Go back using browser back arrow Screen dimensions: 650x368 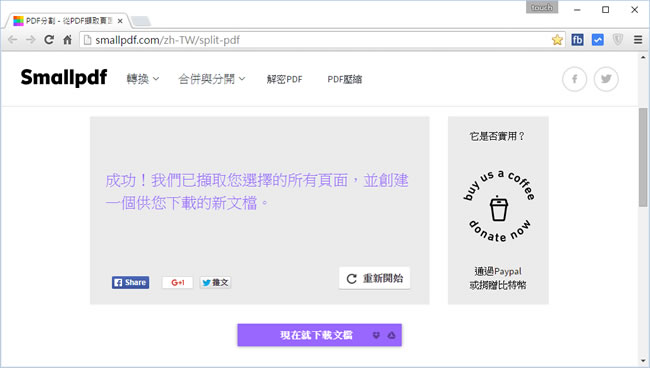[x=12, y=40]
